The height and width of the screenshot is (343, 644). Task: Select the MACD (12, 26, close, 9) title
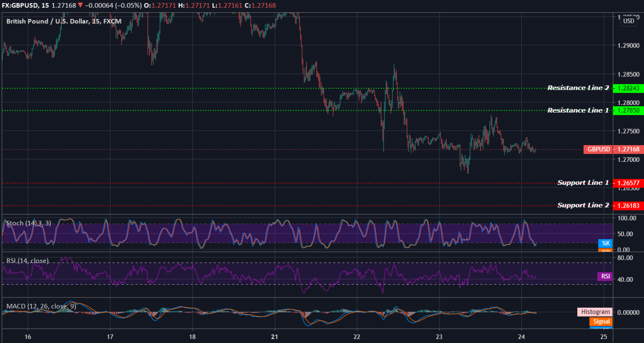(x=41, y=307)
